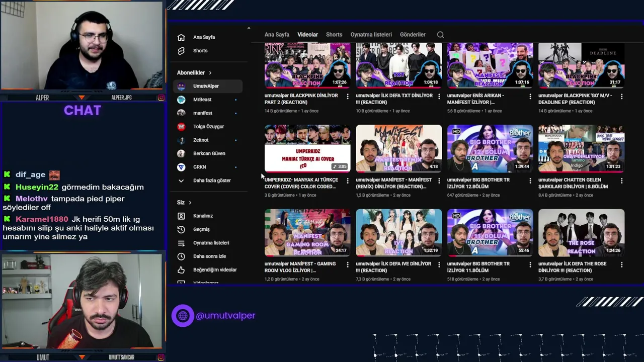Click the Oynatma listeleri sidebar icon
Screen dimensions: 644x362
click(181, 243)
